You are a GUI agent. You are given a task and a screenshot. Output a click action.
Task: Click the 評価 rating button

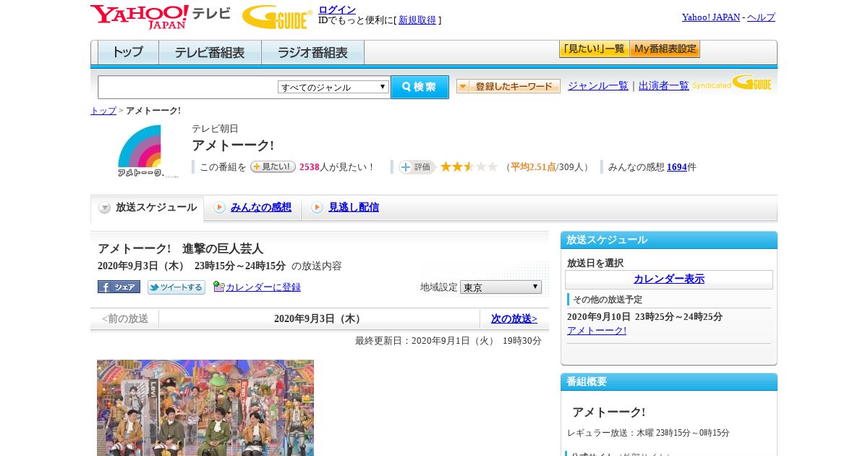(x=417, y=166)
